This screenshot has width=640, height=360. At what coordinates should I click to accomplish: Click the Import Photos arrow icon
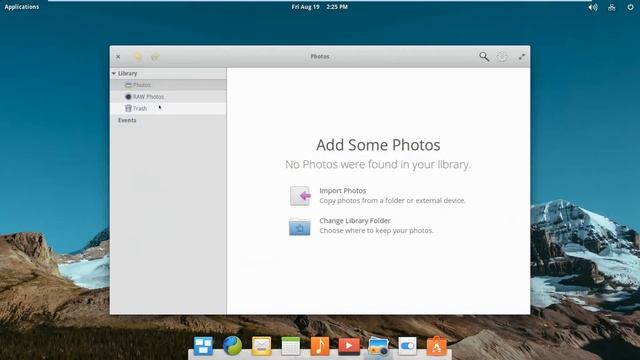pyautogui.click(x=300, y=196)
